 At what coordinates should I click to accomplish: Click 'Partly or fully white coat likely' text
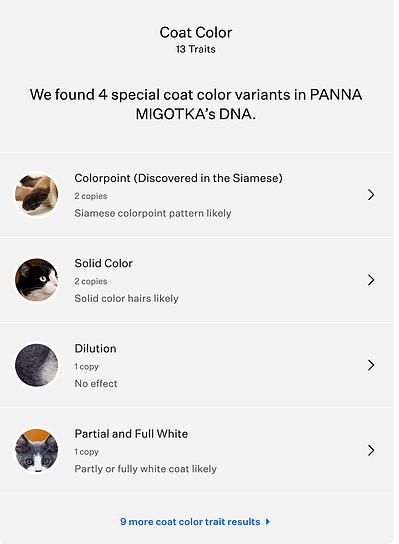click(145, 469)
